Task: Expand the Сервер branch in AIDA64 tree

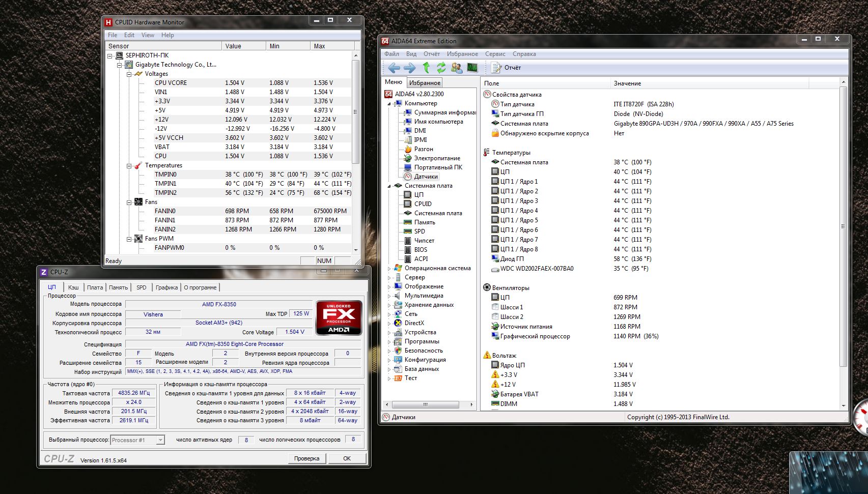Action: coord(389,278)
